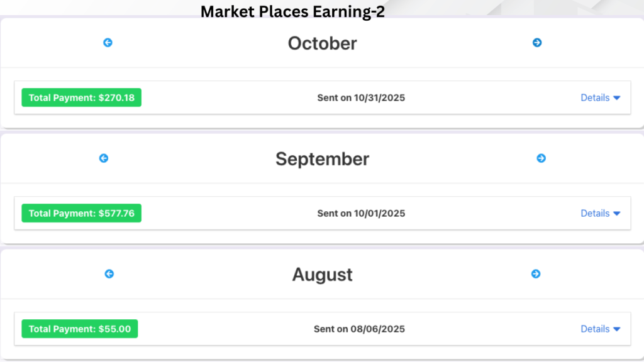Click the next month arrow beside October
The height and width of the screenshot is (362, 644).
point(537,42)
